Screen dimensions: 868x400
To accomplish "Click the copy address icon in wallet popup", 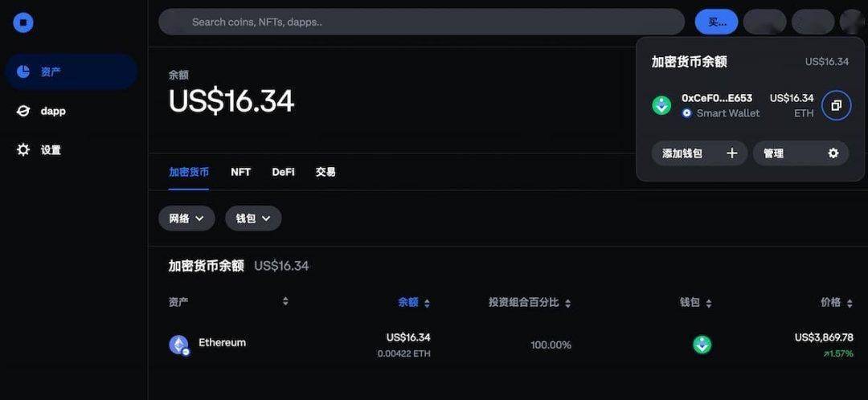I will (836, 106).
